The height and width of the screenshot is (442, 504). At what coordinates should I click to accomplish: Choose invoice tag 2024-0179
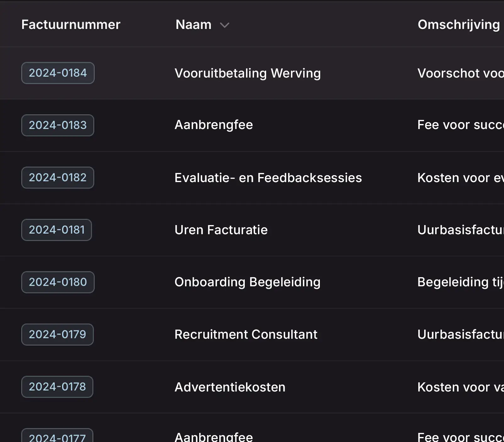58,335
